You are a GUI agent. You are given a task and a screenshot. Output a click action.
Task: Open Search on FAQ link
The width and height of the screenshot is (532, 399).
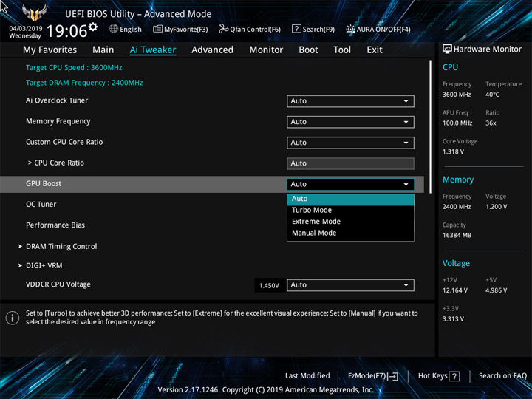(502, 375)
